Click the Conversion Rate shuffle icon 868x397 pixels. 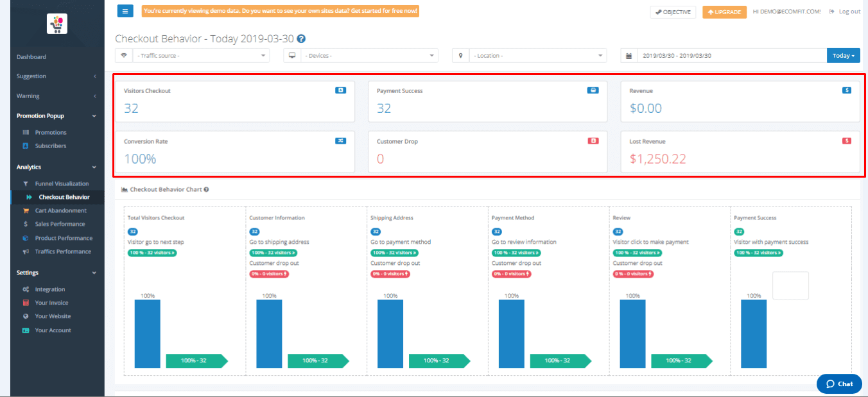340,140
